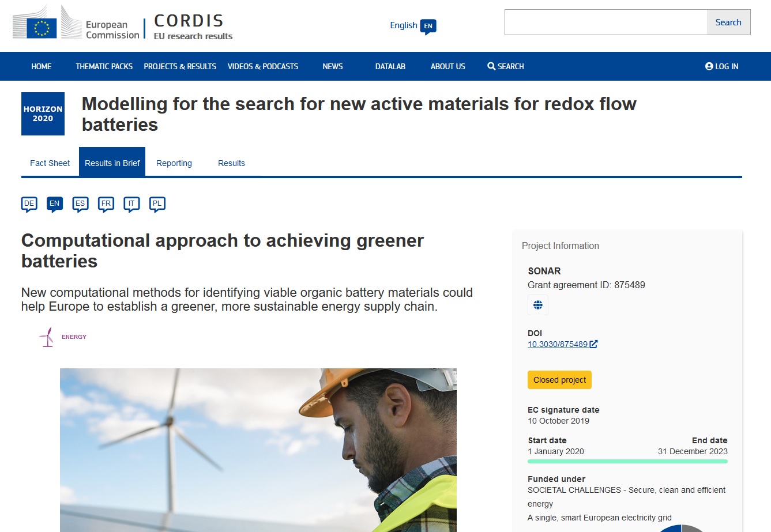The image size is (771, 532).
Task: Open the Projects & Results menu
Action: coord(180,66)
